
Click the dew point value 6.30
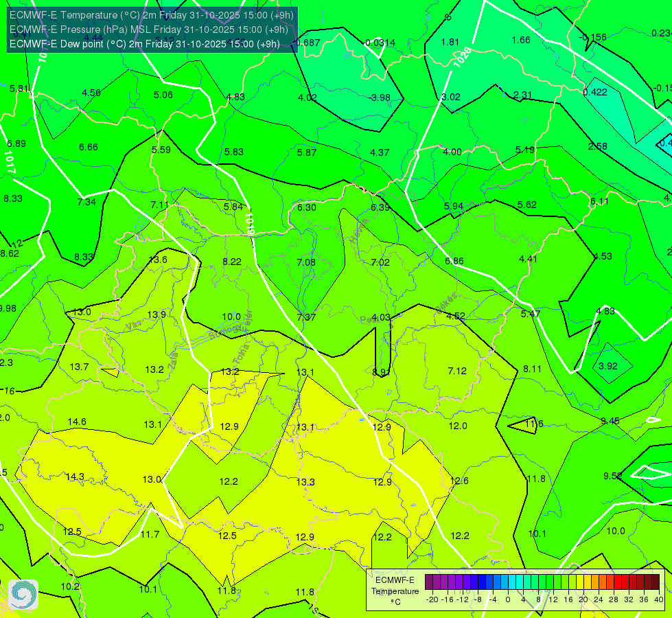tap(307, 207)
